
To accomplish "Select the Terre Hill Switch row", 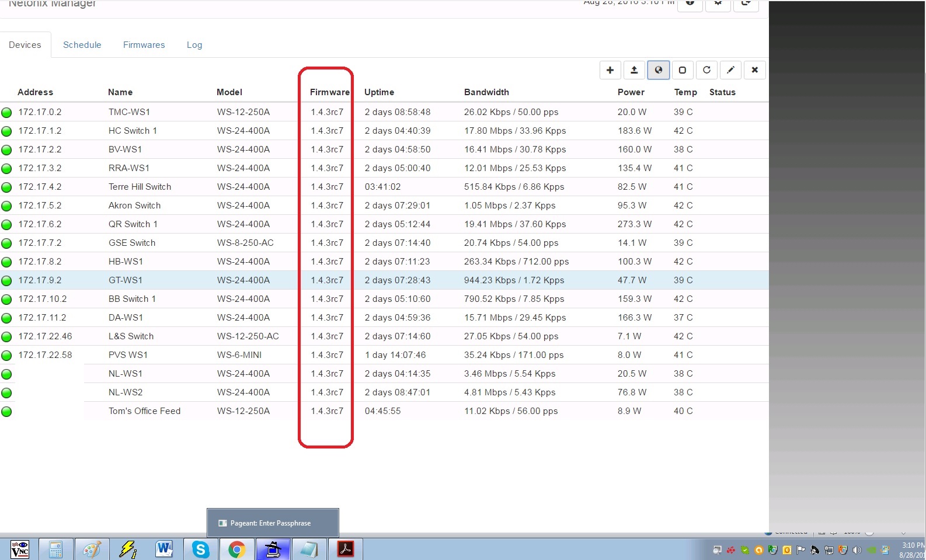I will click(x=140, y=187).
